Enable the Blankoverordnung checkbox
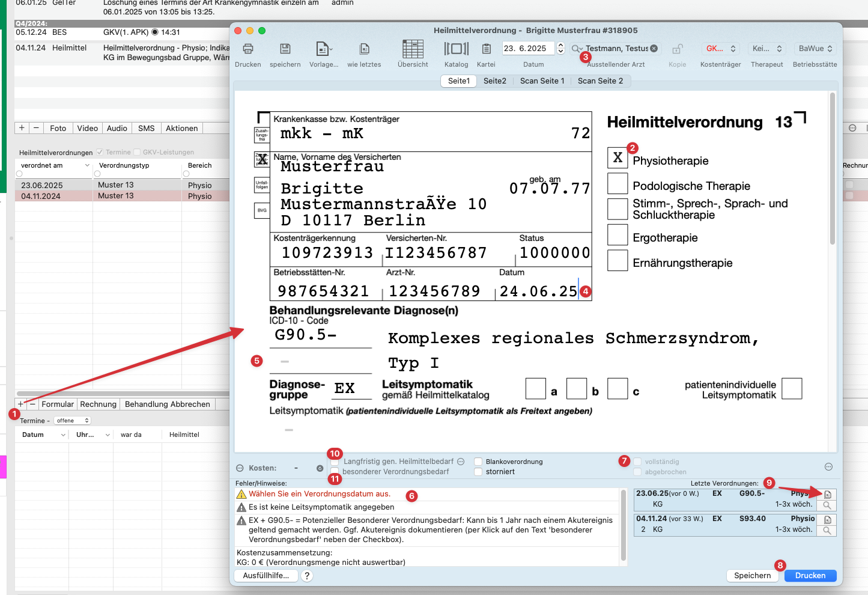The image size is (868, 595). pyautogui.click(x=478, y=462)
